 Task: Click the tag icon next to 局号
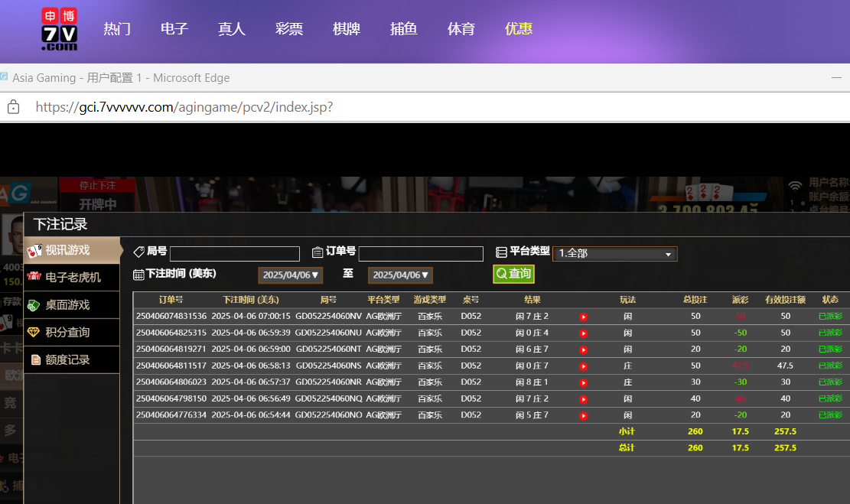[x=138, y=252]
